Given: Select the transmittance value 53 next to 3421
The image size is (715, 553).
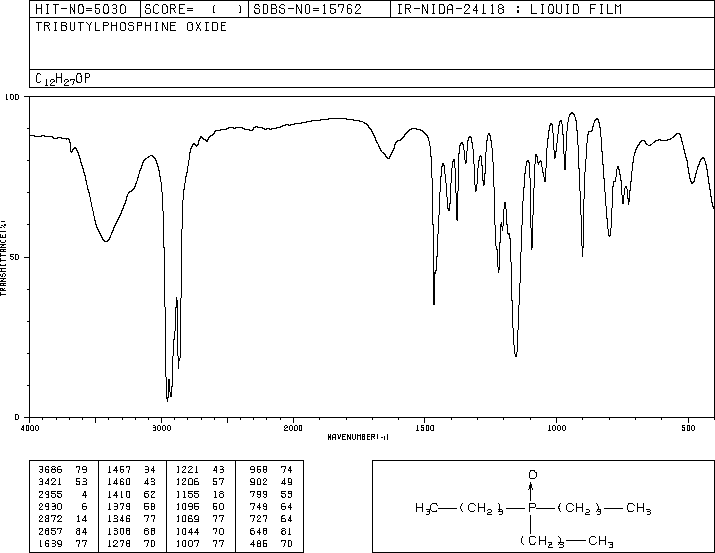Looking at the screenshot, I should (x=81, y=482).
